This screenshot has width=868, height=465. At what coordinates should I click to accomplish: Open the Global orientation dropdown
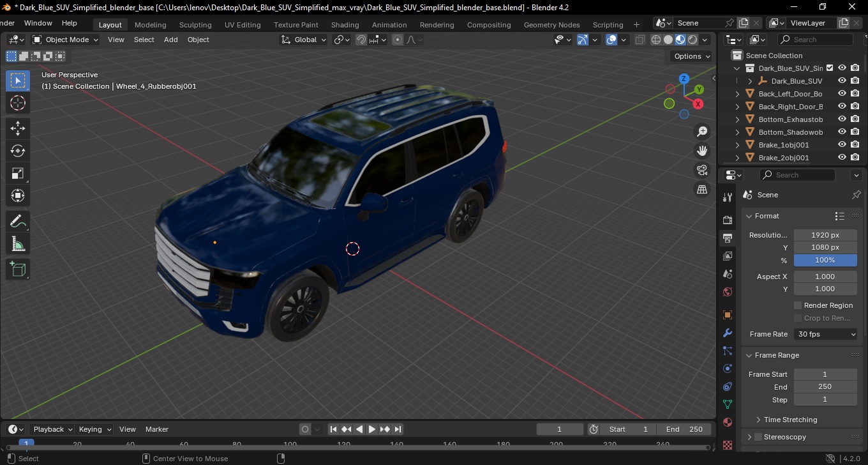pos(303,40)
